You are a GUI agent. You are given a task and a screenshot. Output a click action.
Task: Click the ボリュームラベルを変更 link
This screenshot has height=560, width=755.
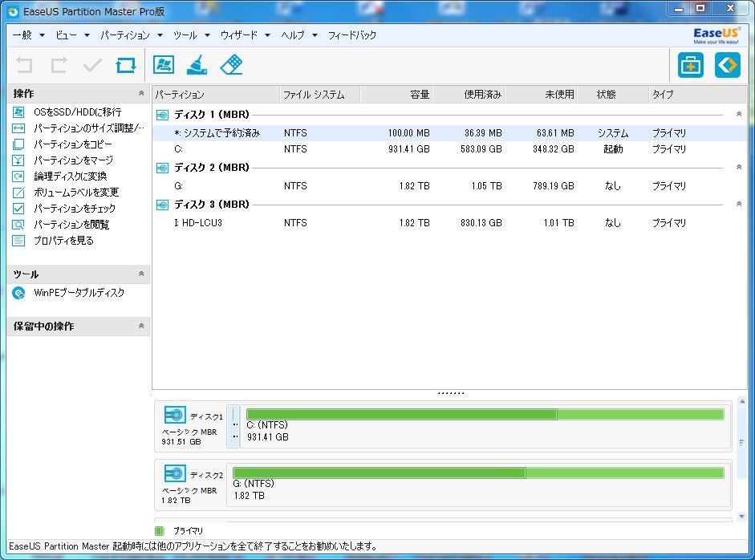(x=76, y=193)
